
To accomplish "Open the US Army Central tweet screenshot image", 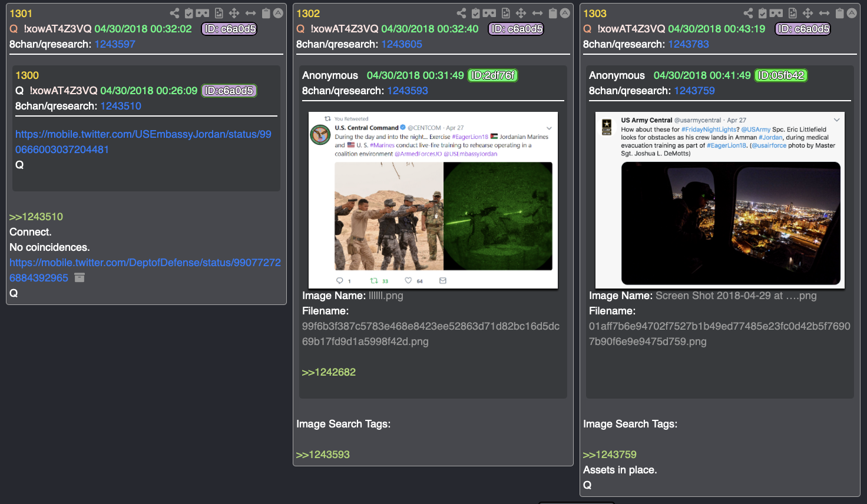I will pyautogui.click(x=720, y=200).
